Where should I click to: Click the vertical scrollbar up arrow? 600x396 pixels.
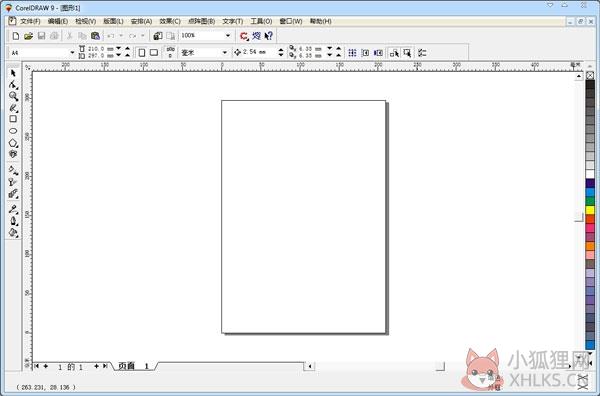pos(579,77)
